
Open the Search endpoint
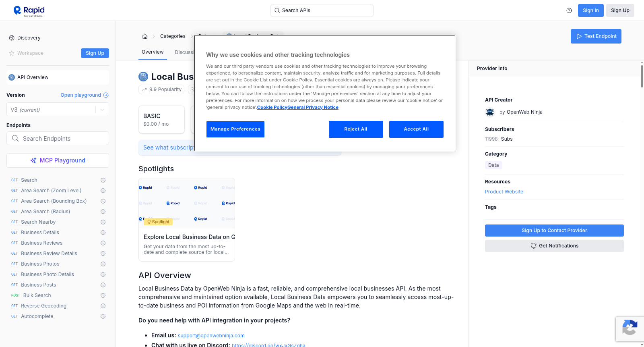point(29,180)
